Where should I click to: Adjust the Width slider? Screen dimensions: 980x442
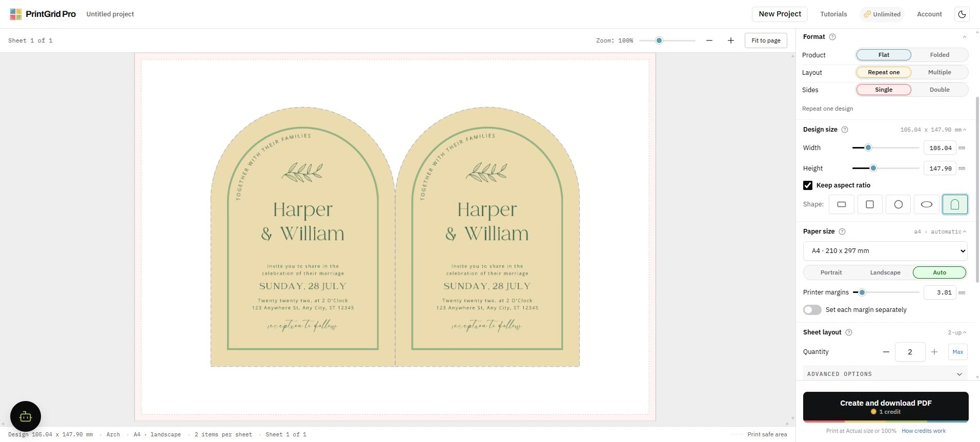pyautogui.click(x=886, y=148)
